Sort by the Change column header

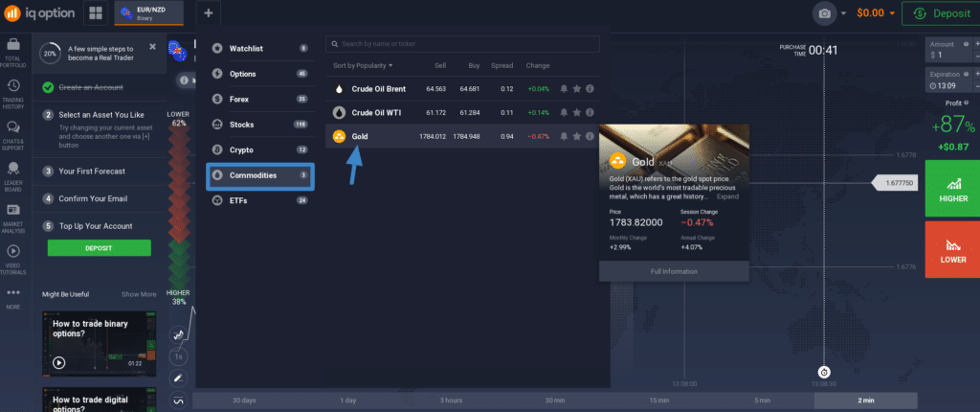point(538,66)
